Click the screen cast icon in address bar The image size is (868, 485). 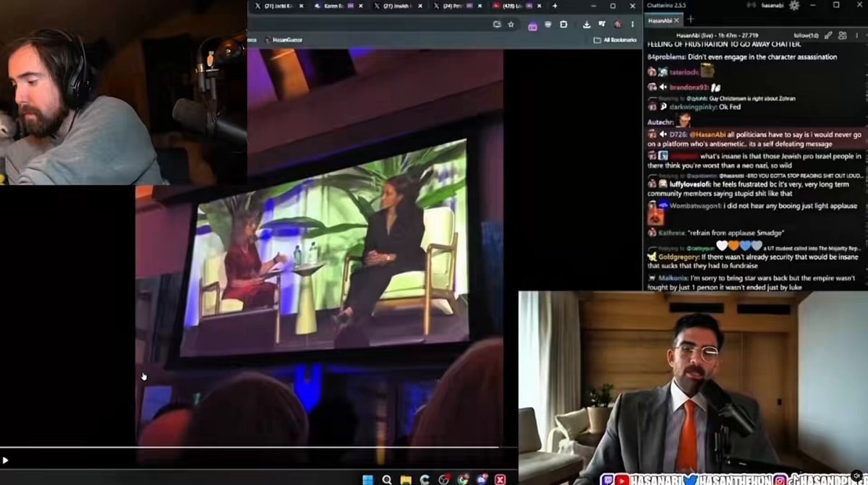point(497,24)
